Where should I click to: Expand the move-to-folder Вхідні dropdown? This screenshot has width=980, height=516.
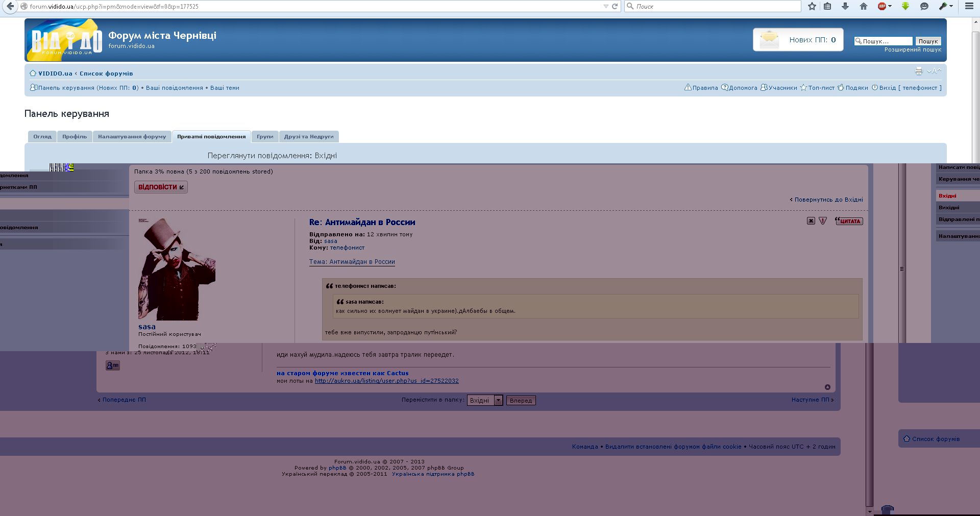pyautogui.click(x=498, y=401)
